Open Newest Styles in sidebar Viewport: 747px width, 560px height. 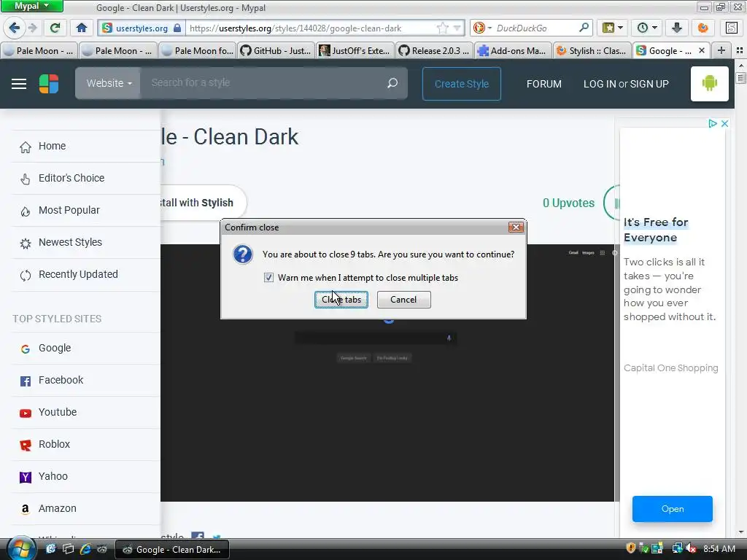[x=86, y=242]
